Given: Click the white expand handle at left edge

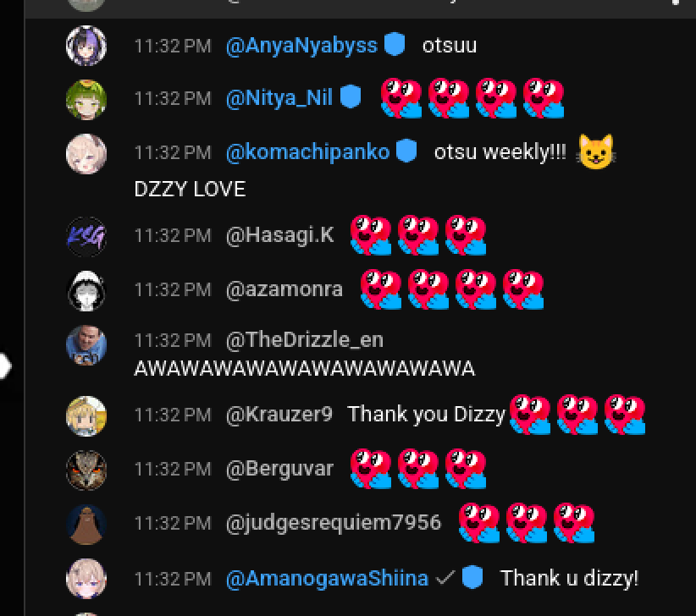Looking at the screenshot, I should click(x=5, y=366).
